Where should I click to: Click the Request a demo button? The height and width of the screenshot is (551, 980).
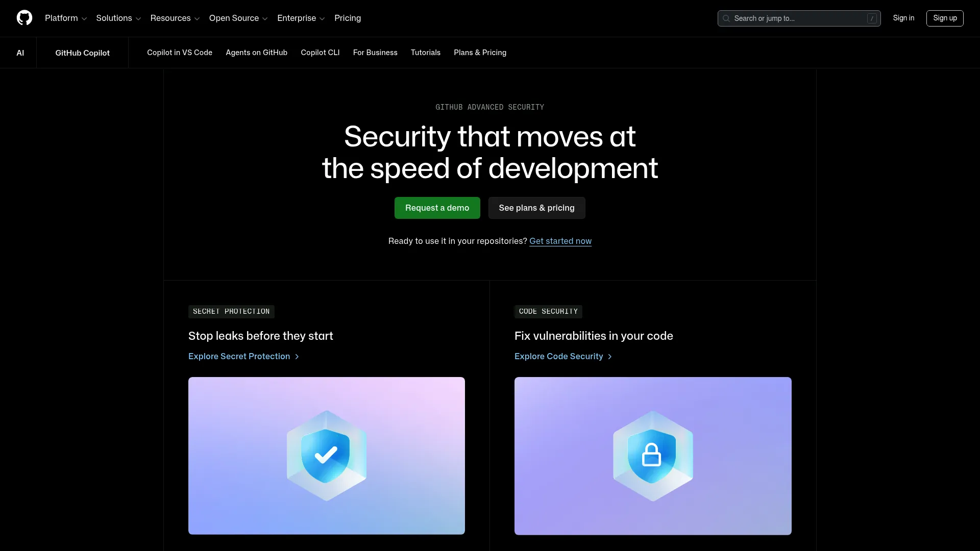coord(437,208)
